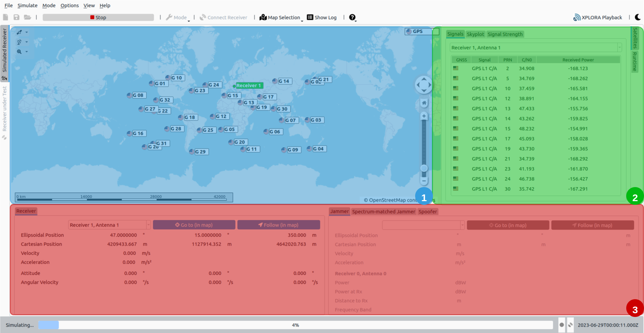Open the Runtime side tab

[x=635, y=62]
